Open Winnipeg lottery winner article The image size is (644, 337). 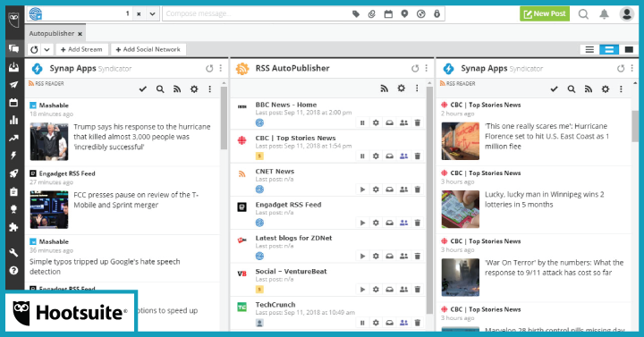pos(544,199)
